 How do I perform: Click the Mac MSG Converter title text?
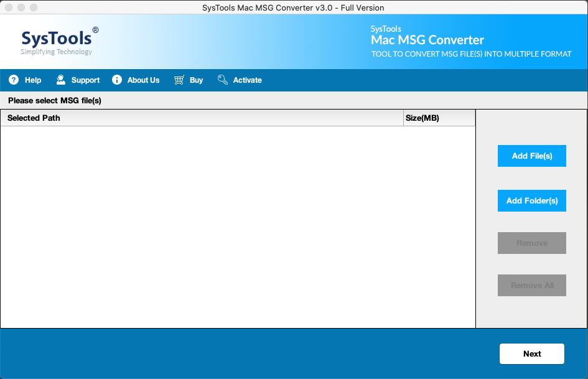point(427,40)
